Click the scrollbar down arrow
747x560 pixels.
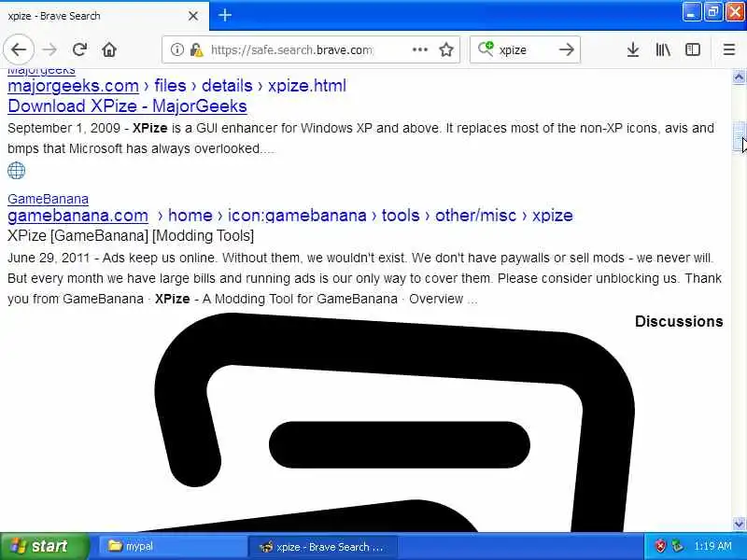pyautogui.click(x=739, y=524)
